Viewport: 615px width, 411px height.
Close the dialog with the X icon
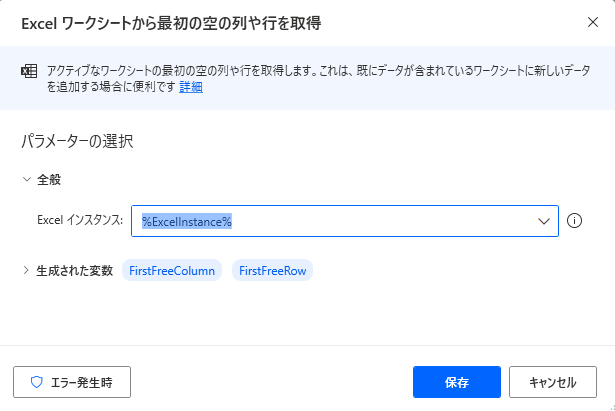click(x=593, y=22)
